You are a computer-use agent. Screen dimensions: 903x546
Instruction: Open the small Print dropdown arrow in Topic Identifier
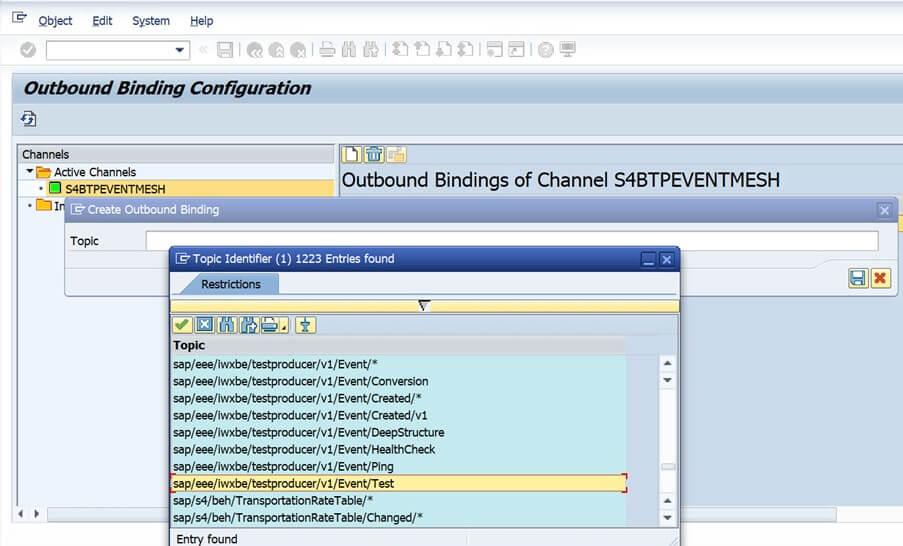coord(284,327)
